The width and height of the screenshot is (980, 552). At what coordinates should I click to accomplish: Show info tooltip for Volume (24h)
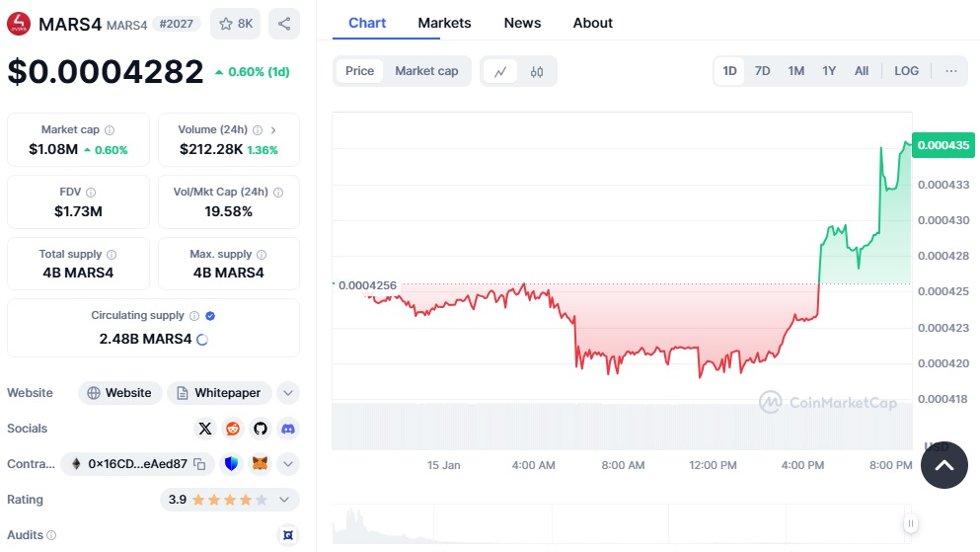(x=258, y=130)
